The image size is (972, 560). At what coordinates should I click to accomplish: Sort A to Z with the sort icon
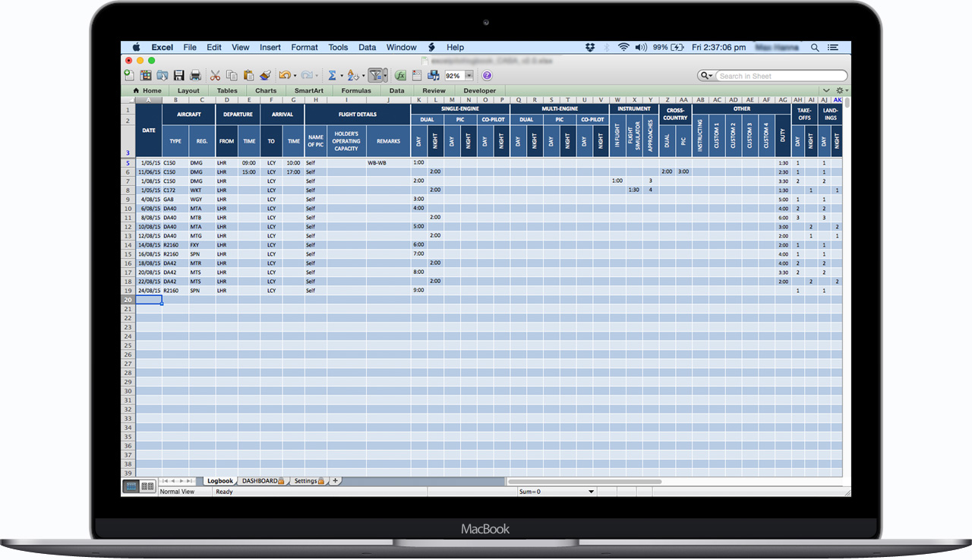pos(352,75)
